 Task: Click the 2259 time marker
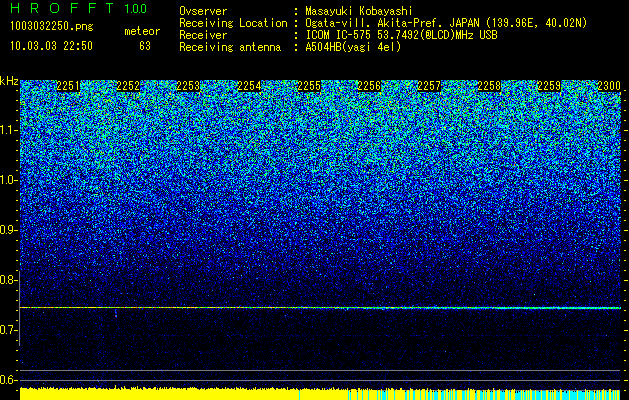[x=549, y=86]
